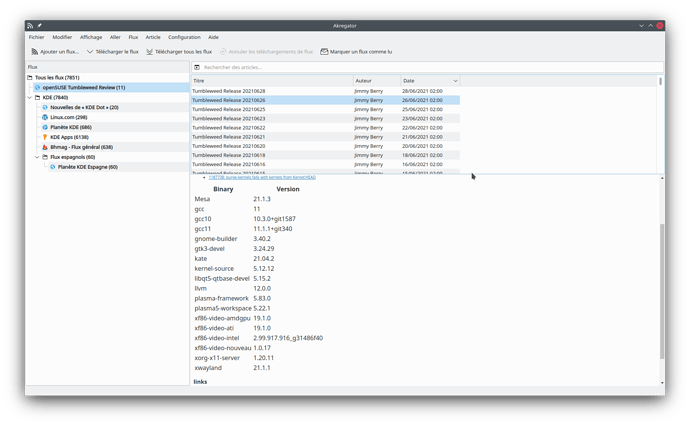This screenshot has width=690, height=424.
Task: Click the Ajouter un flux... button label
Action: [x=59, y=52]
